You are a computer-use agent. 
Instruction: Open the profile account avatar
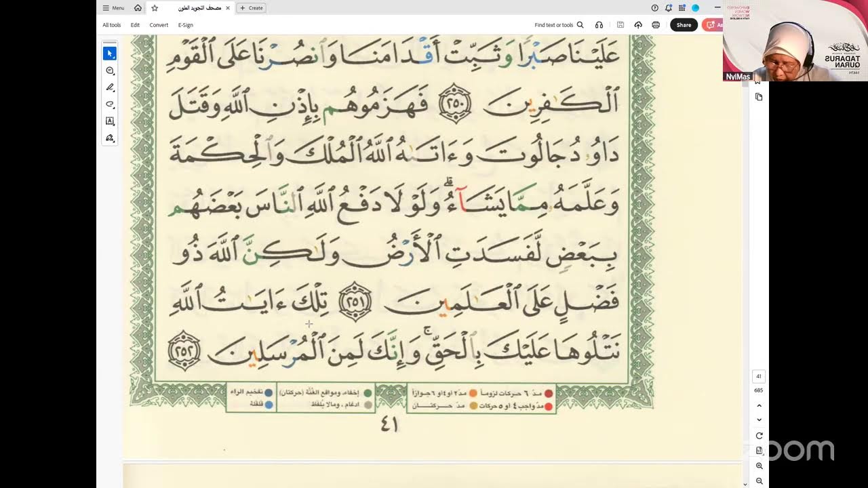(695, 8)
